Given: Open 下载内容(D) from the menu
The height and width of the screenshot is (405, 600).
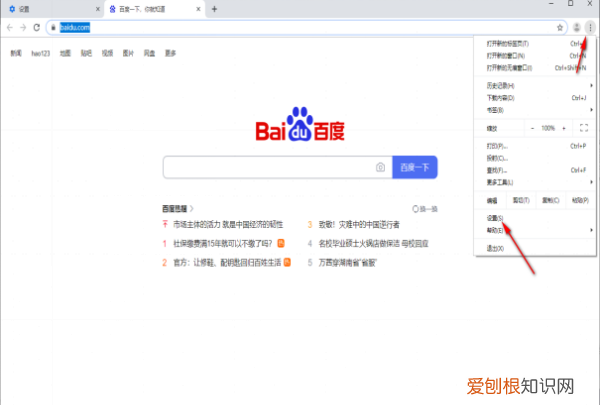Looking at the screenshot, I should click(535, 98).
